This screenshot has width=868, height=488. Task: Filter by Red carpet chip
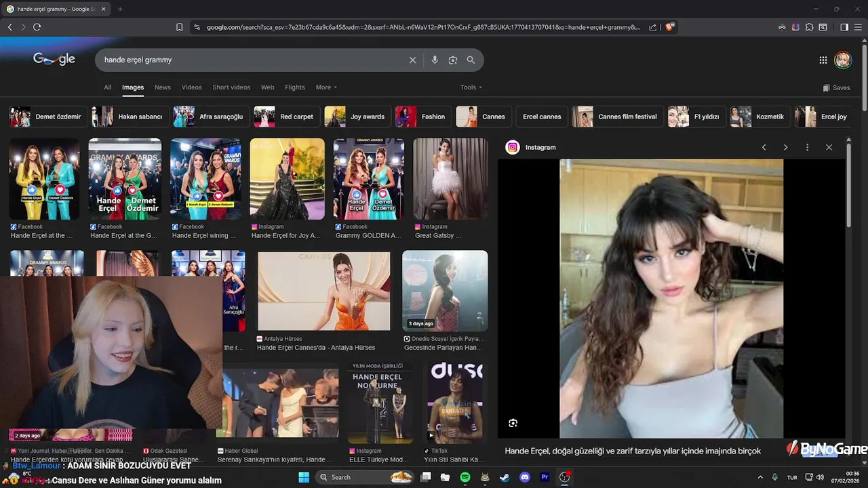(x=285, y=117)
